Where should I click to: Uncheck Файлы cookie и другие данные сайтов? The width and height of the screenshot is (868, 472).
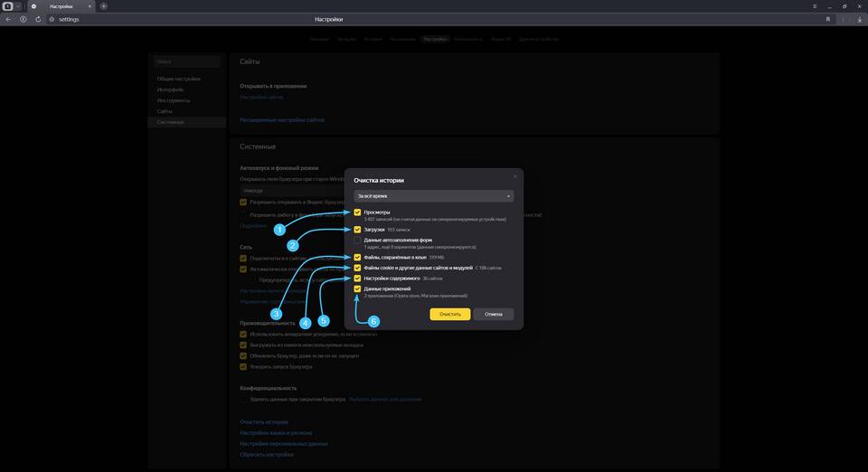coord(357,268)
